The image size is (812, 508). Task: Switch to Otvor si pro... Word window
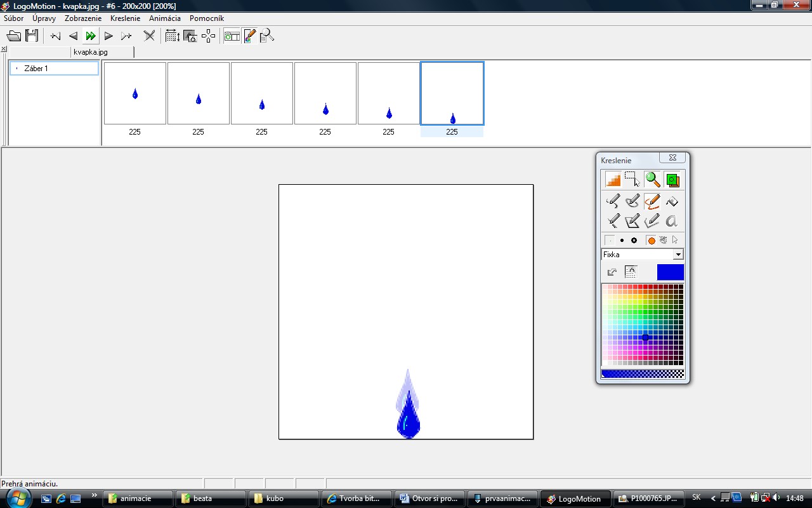point(429,498)
